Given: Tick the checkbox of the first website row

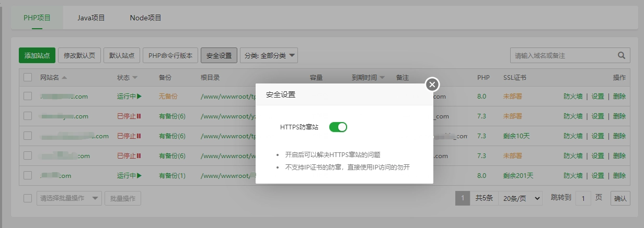Looking at the screenshot, I should [x=28, y=97].
